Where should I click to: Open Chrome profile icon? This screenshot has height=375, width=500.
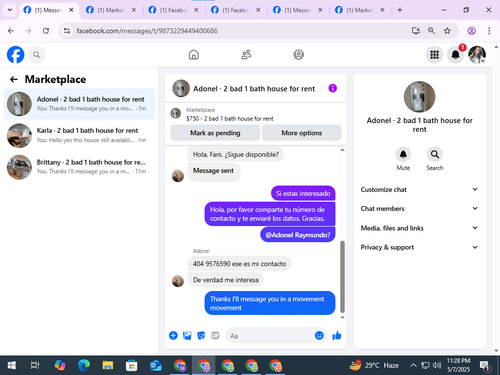[471, 31]
